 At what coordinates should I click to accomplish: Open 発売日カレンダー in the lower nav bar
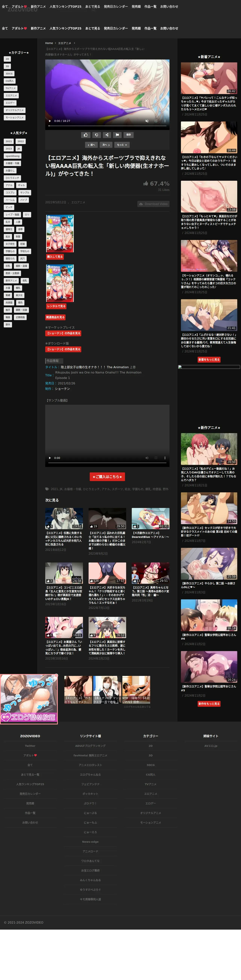pos(116,29)
